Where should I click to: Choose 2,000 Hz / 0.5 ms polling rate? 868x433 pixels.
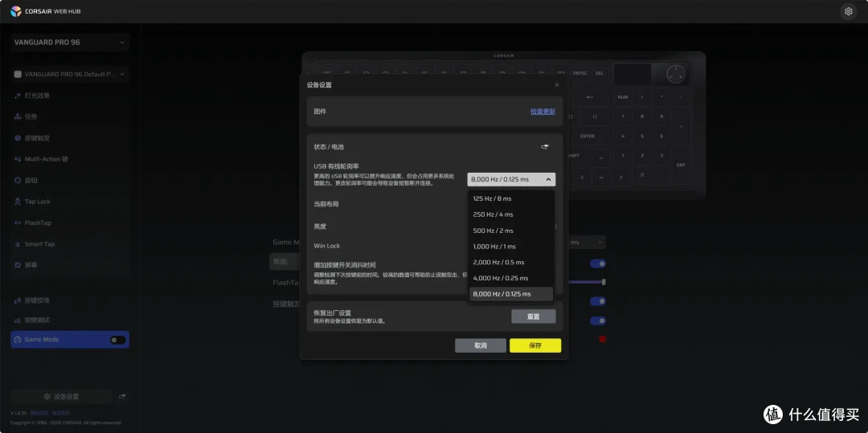pyautogui.click(x=511, y=262)
